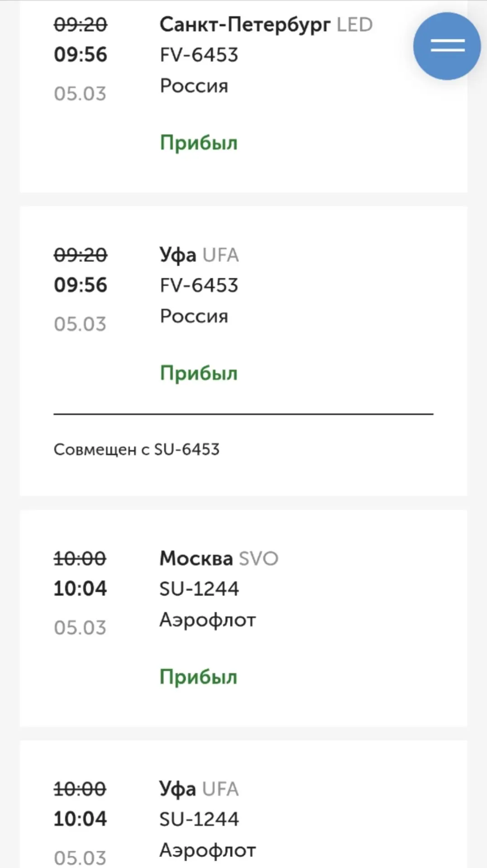The height and width of the screenshot is (868, 487).
Task: Tap Прибыл status of the Санкт-Петербург flight
Action: [x=199, y=143]
